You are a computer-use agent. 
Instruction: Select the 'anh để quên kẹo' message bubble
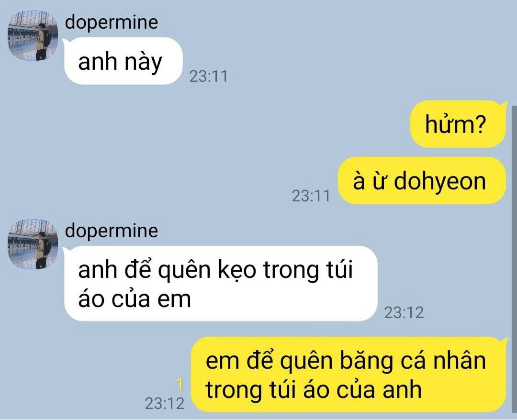220,284
